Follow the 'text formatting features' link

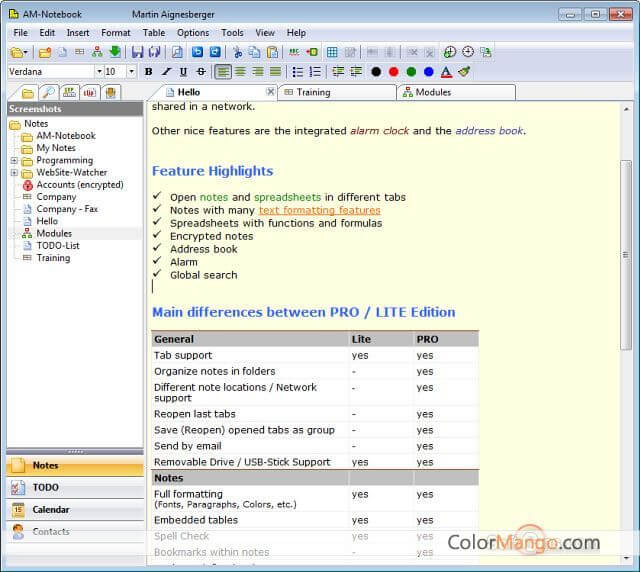(320, 210)
